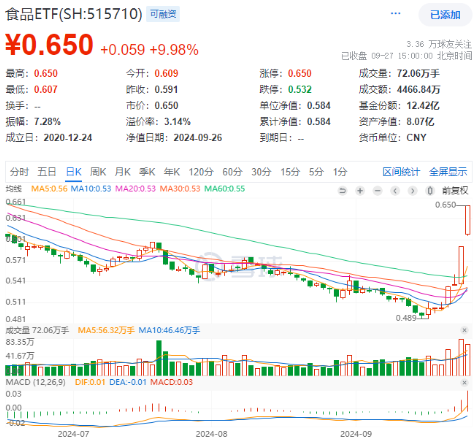Image resolution: width=476 pixels, height=442 pixels.
Task: Zoom in the K-line chart with plus icon
Action: coord(360,191)
